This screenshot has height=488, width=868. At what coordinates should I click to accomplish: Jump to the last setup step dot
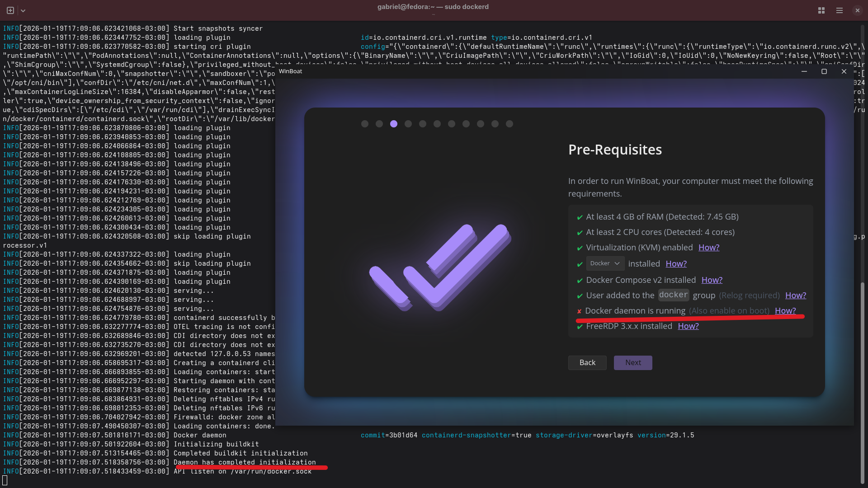tap(509, 124)
